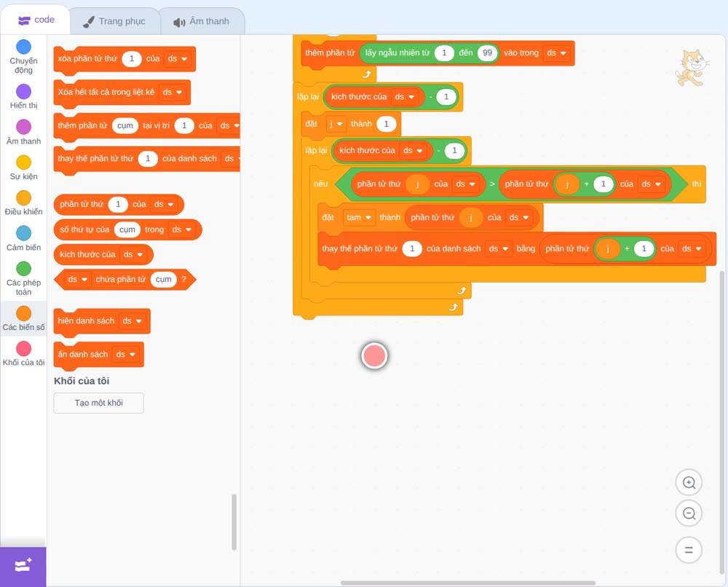
Task: Click the value field of đặt j thành
Action: pyautogui.click(x=386, y=124)
